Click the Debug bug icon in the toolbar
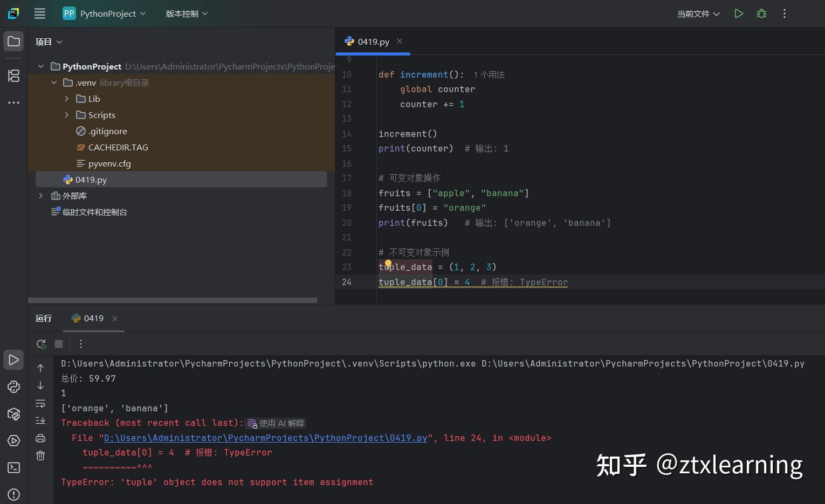This screenshot has width=825, height=504. [x=761, y=13]
